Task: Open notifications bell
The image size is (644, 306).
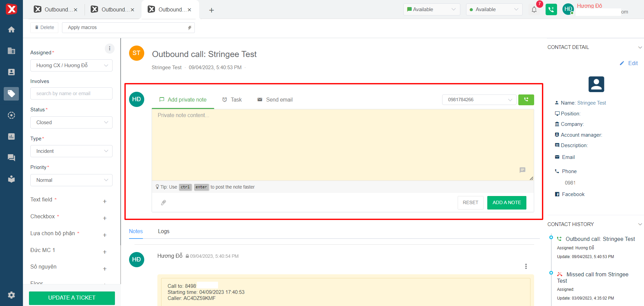Action: tap(534, 9)
